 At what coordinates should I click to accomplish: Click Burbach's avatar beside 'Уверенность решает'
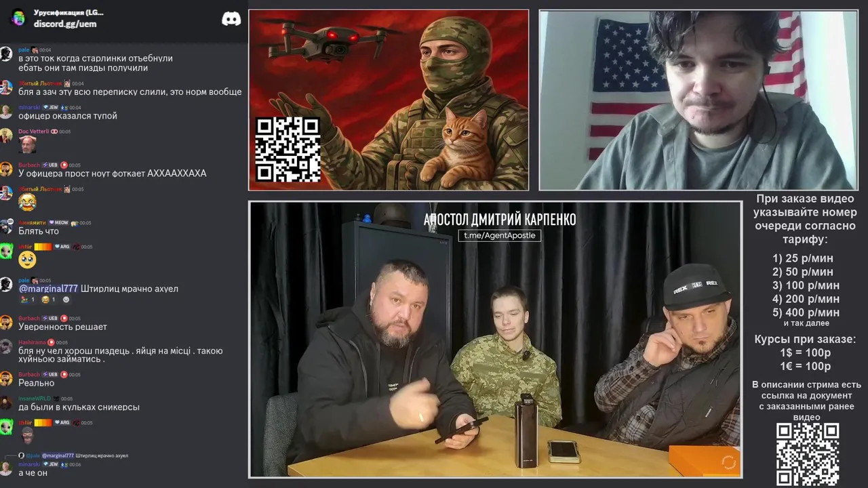pyautogui.click(x=6, y=323)
